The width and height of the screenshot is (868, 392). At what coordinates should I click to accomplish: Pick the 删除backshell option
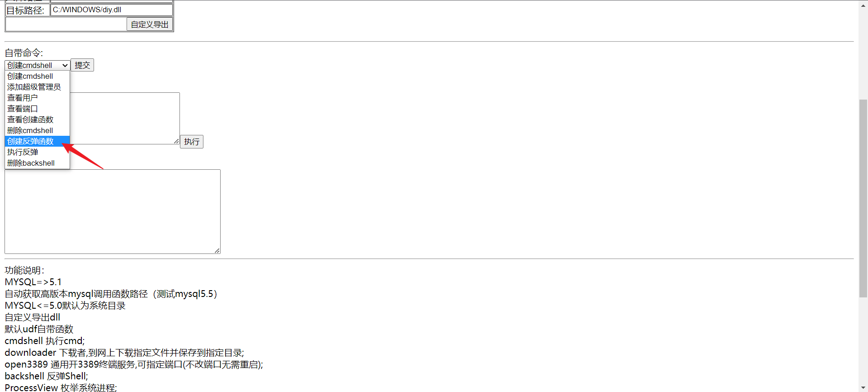[31, 163]
